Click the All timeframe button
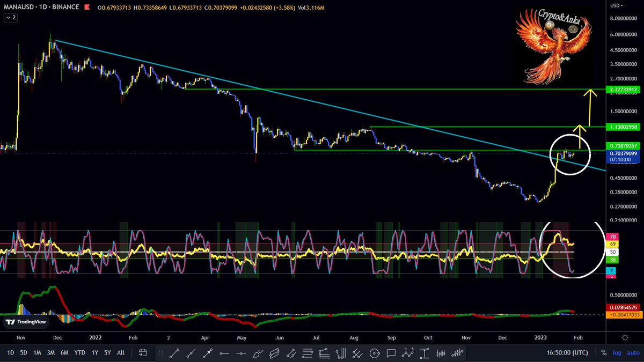Viewport: 644px width, 362px height. click(121, 353)
